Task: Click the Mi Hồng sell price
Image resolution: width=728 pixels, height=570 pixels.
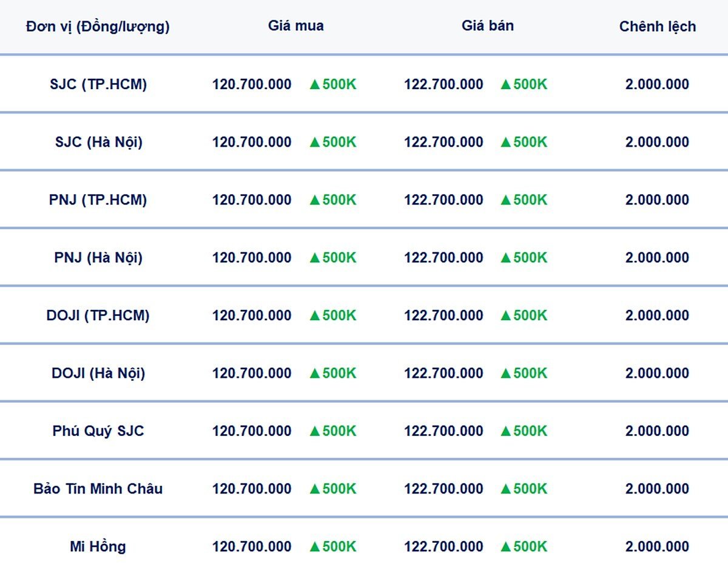Action: 444,546
